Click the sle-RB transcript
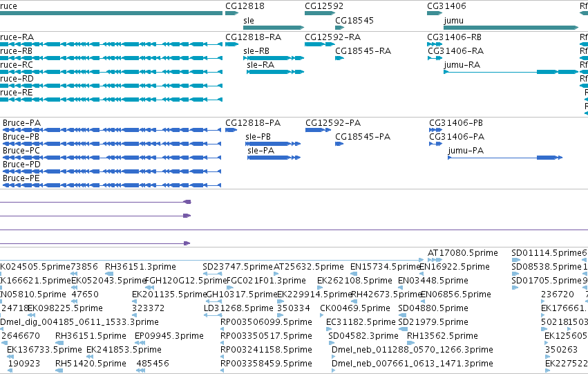Screen dimensions: 588x374 (x=274, y=58)
